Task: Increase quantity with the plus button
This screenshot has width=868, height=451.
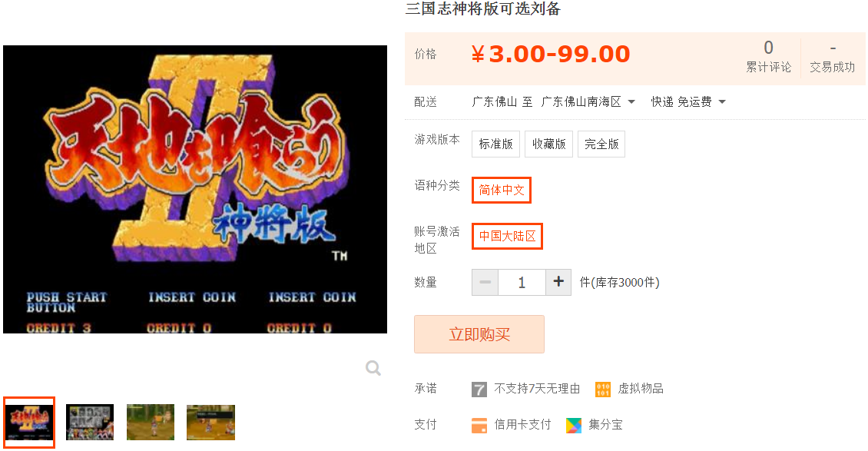Action: pos(558,282)
